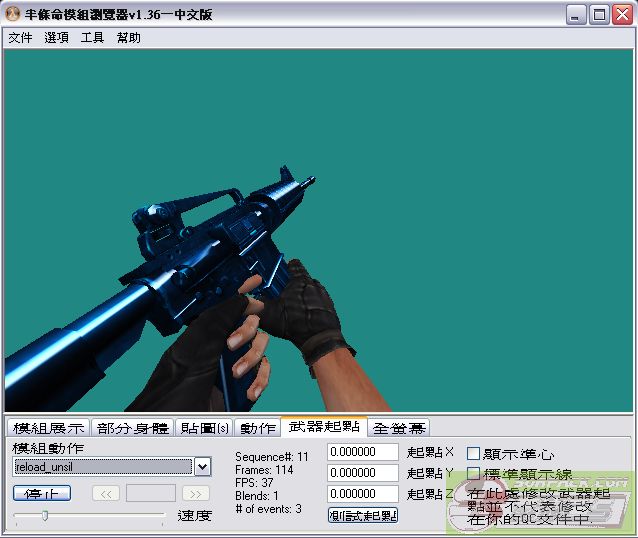
Task: Click the 起點X origin input field
Action: (362, 454)
